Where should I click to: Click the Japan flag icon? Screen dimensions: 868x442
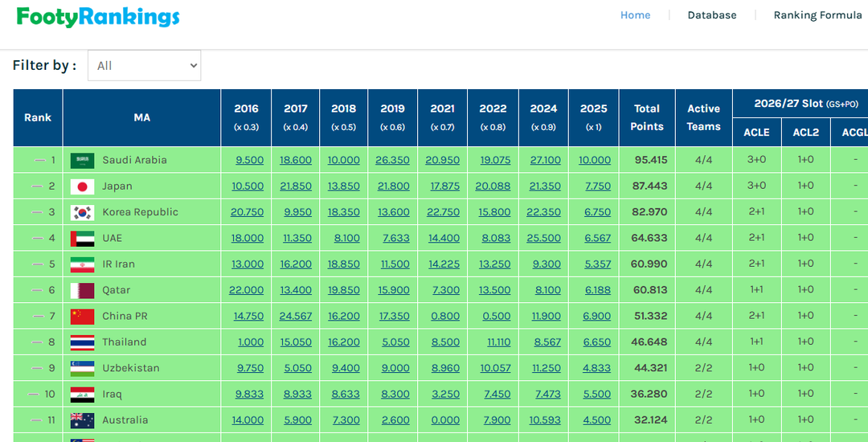(x=82, y=186)
